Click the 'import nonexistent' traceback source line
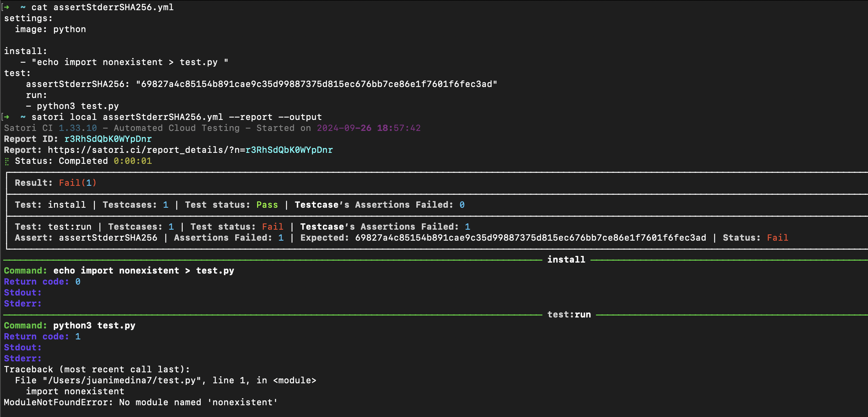Viewport: 868px width, 417px height. tap(75, 392)
